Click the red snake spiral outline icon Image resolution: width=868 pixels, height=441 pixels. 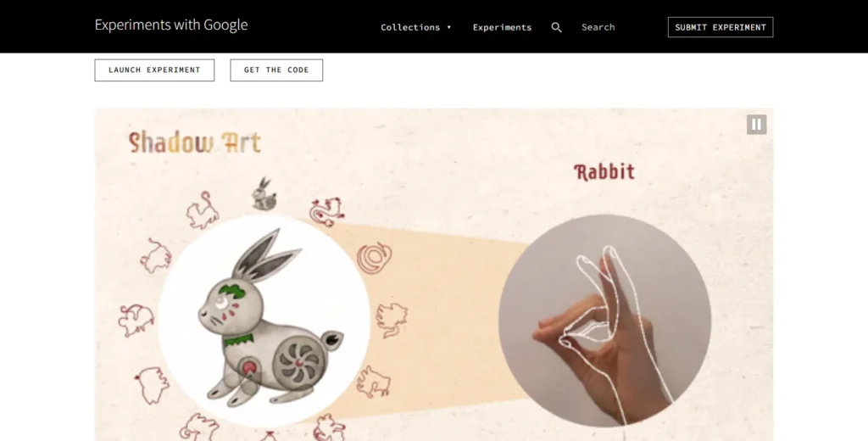click(x=374, y=258)
